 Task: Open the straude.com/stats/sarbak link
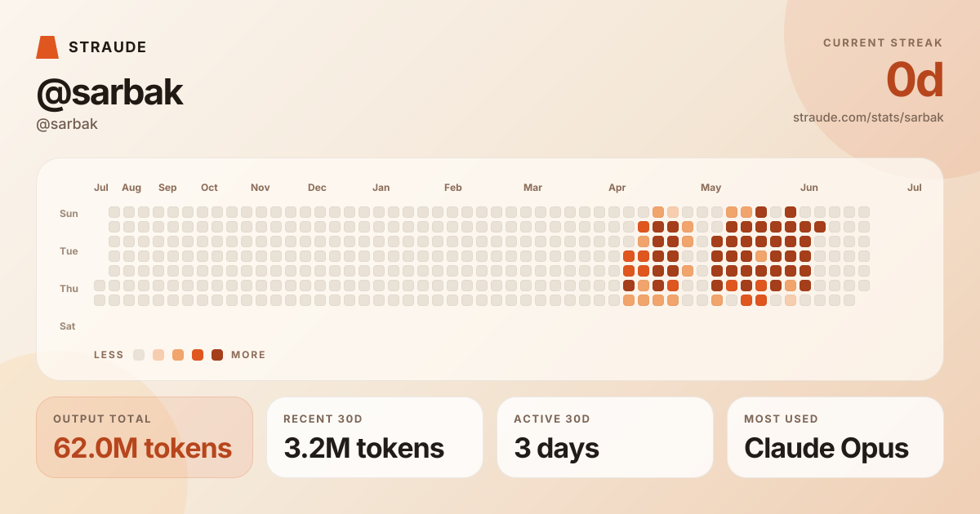(x=868, y=117)
